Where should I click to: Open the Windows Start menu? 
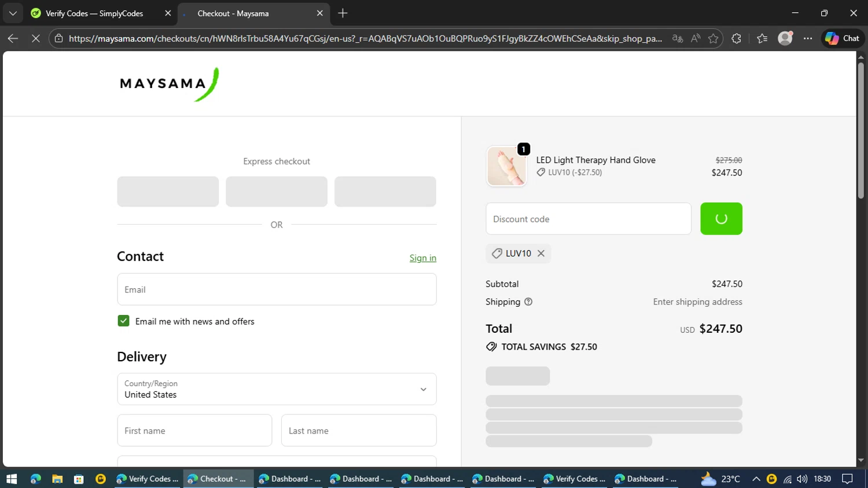(x=12, y=479)
